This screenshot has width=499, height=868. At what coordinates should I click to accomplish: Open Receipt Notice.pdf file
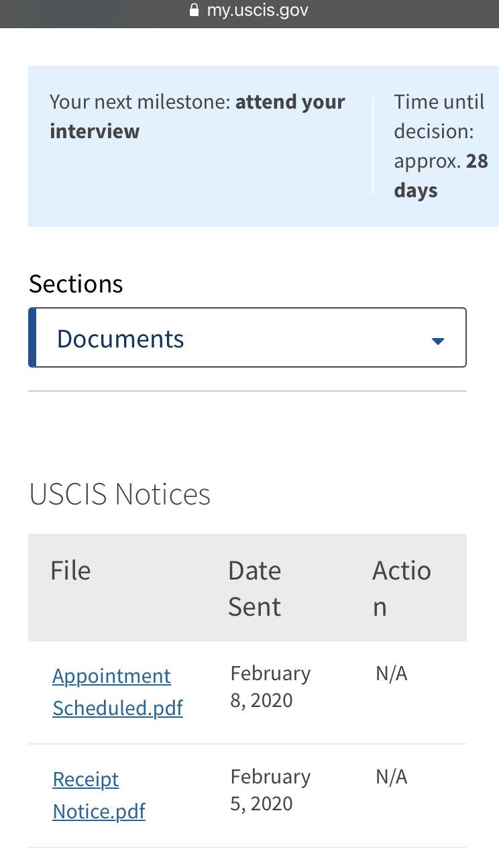tap(99, 796)
